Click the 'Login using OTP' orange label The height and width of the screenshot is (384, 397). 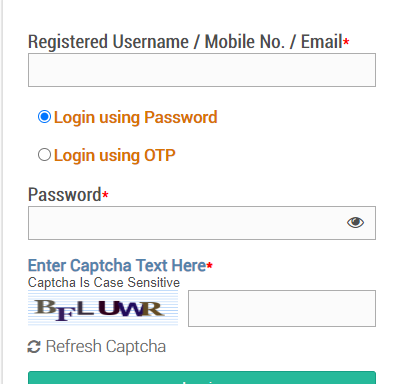115,155
